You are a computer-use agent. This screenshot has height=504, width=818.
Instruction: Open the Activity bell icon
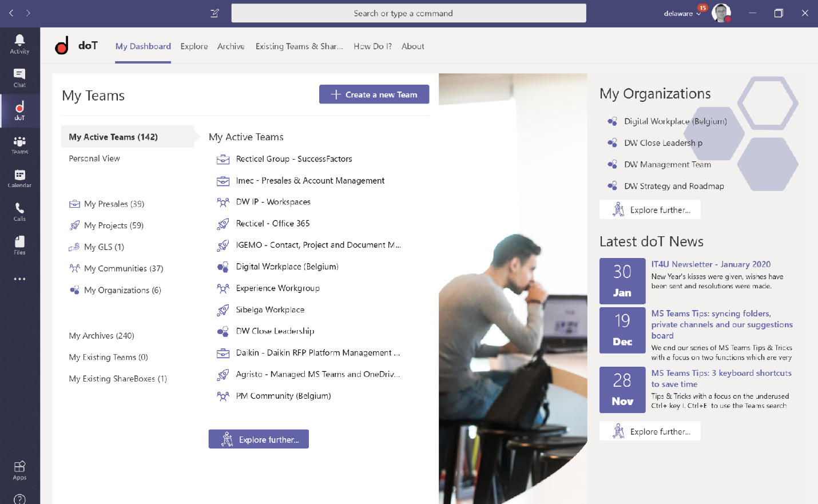(x=19, y=43)
